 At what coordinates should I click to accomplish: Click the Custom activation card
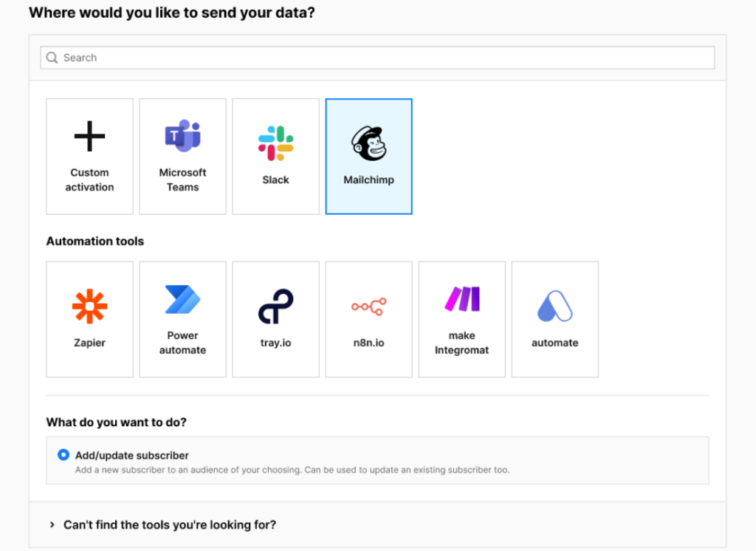89,156
